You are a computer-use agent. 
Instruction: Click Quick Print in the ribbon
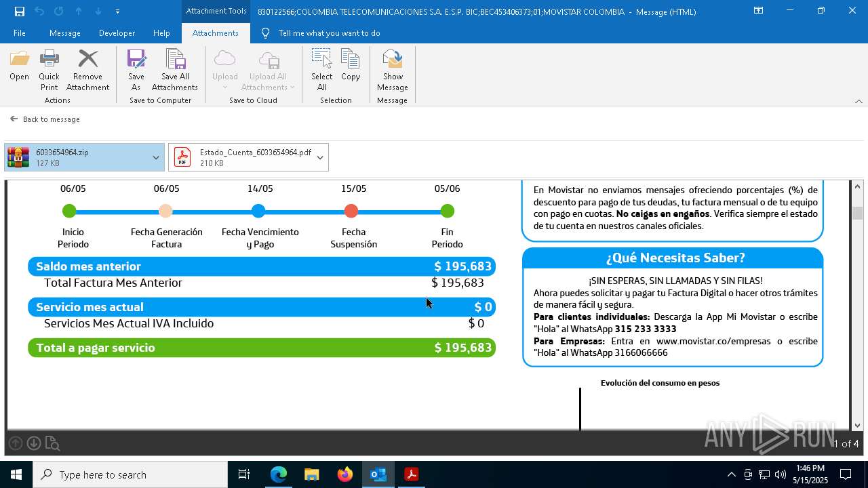(x=49, y=70)
